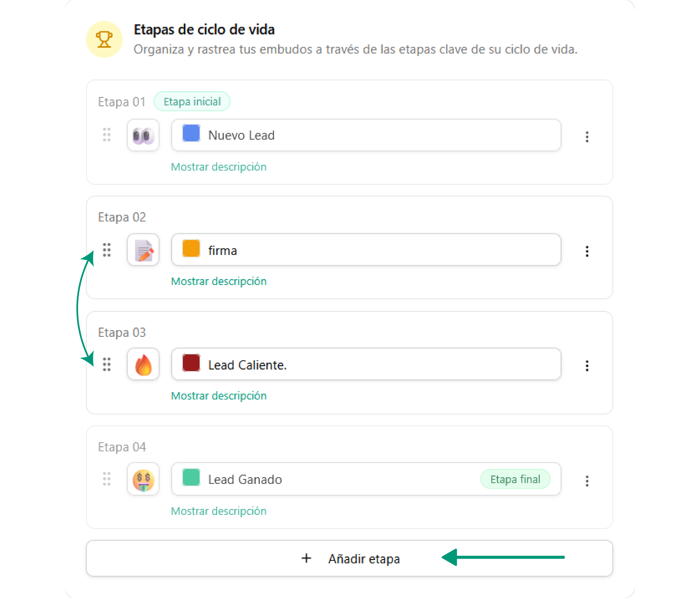Click the plus icon in Añadir etapa
The width and height of the screenshot is (700, 598).
pos(306,558)
